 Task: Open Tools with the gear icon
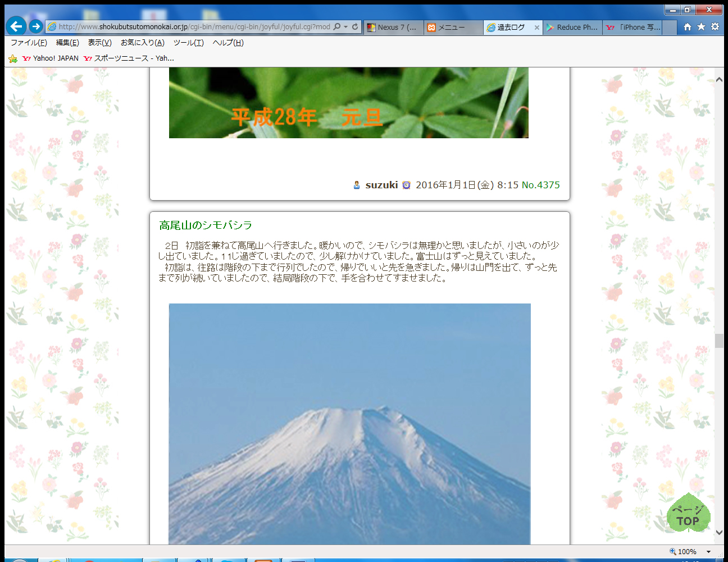(715, 26)
